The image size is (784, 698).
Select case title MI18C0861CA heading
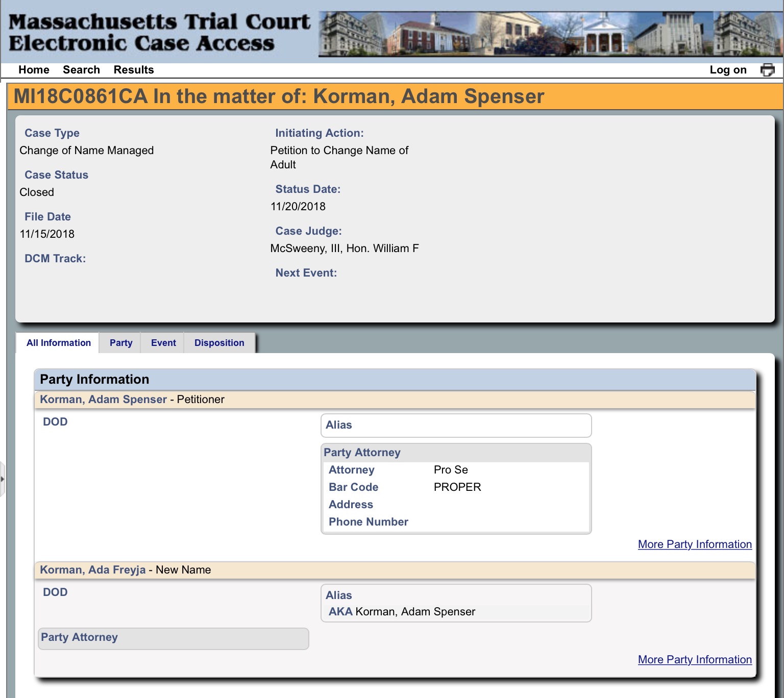pyautogui.click(x=279, y=96)
